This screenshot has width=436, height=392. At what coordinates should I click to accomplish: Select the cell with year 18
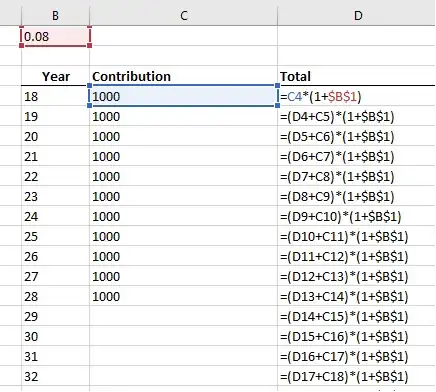point(55,96)
